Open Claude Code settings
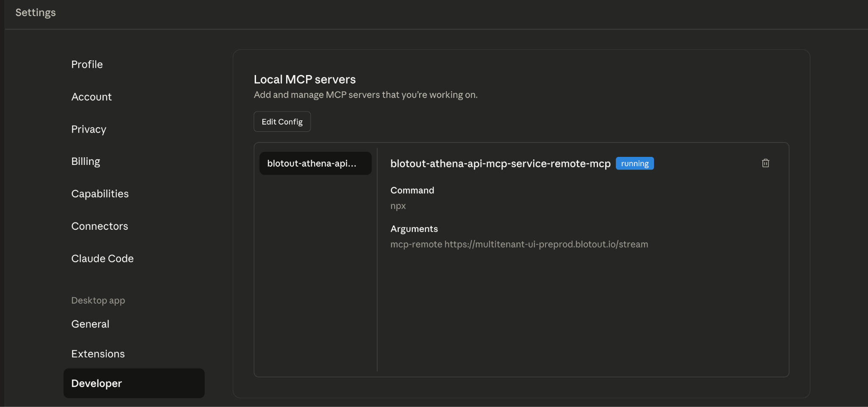This screenshot has width=868, height=407. (x=103, y=259)
